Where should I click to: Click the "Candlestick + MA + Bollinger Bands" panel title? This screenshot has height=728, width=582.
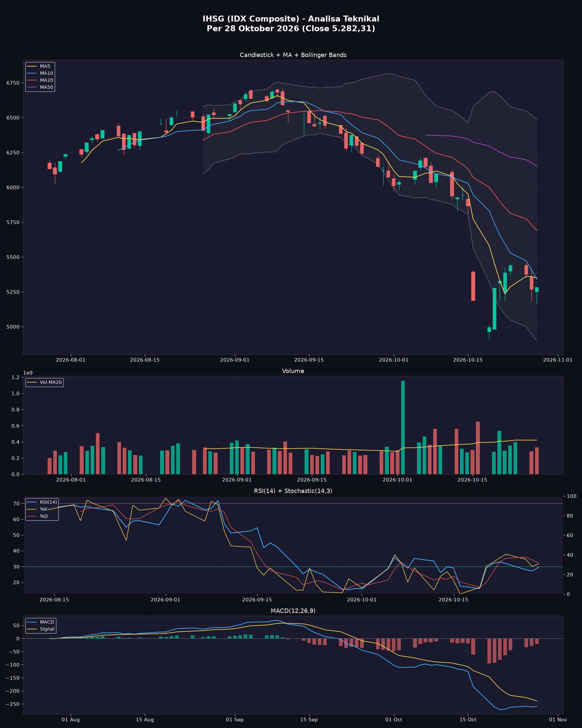point(293,55)
